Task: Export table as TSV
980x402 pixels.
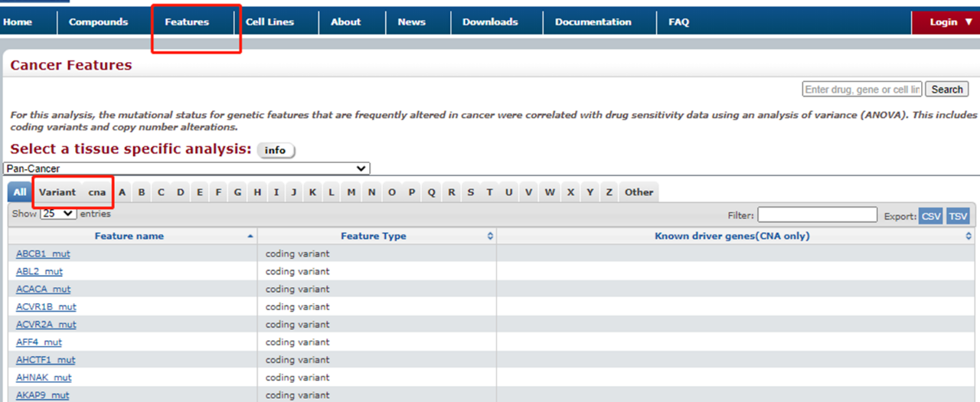Action: [x=958, y=217]
